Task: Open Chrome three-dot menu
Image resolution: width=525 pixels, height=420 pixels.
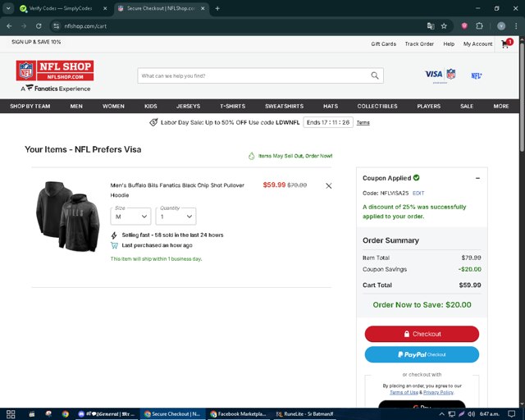Action: (516, 26)
